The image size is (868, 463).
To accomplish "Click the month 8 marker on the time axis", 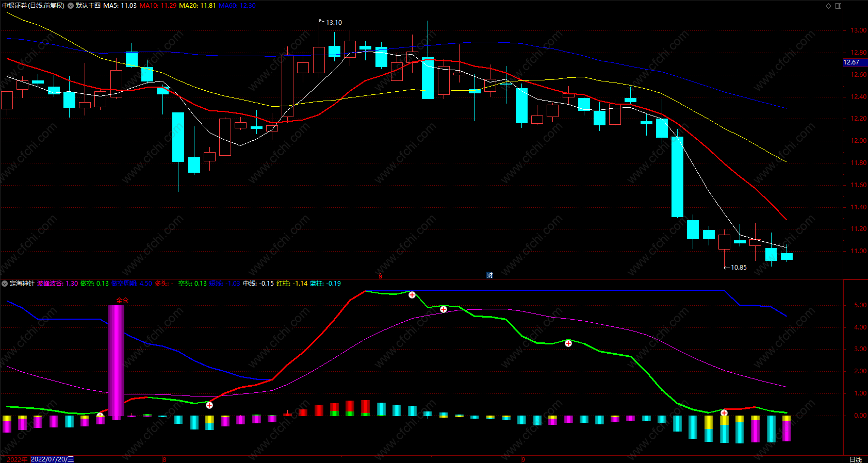I will [165, 459].
